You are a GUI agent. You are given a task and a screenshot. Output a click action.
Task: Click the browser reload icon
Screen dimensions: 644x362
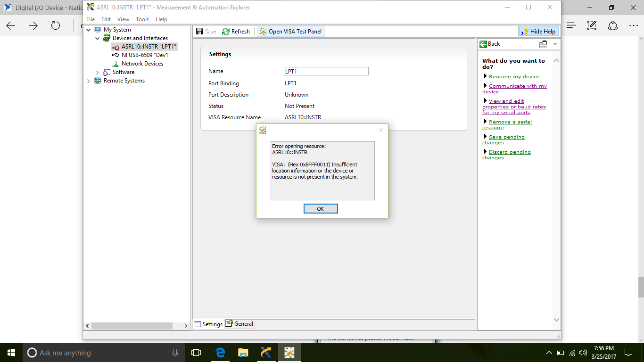(56, 25)
